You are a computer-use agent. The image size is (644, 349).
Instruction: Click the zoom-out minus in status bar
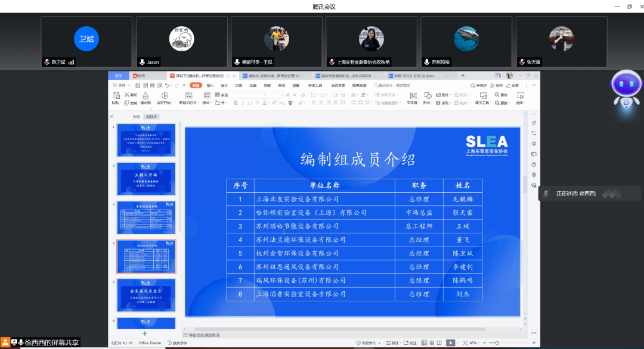484,343
